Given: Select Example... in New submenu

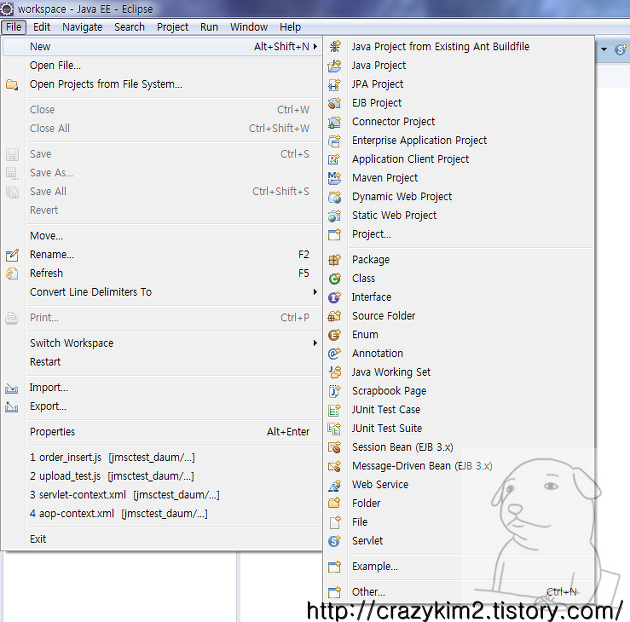Looking at the screenshot, I should click(x=459, y=567).
